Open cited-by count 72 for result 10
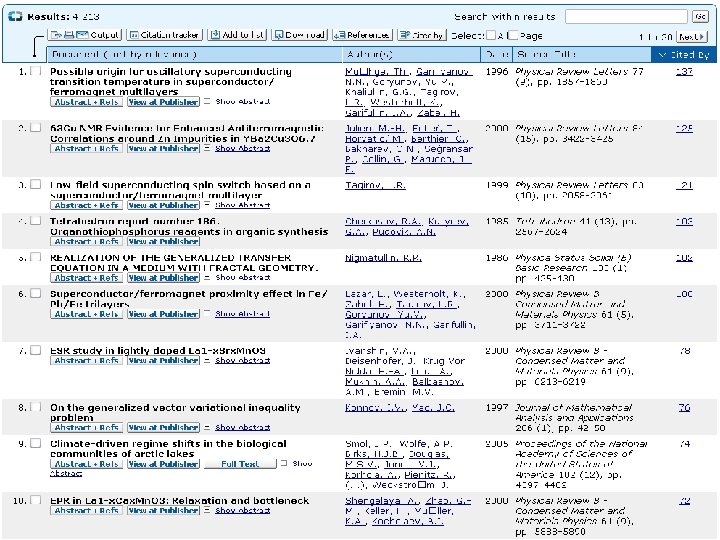720x540 pixels. (684, 501)
